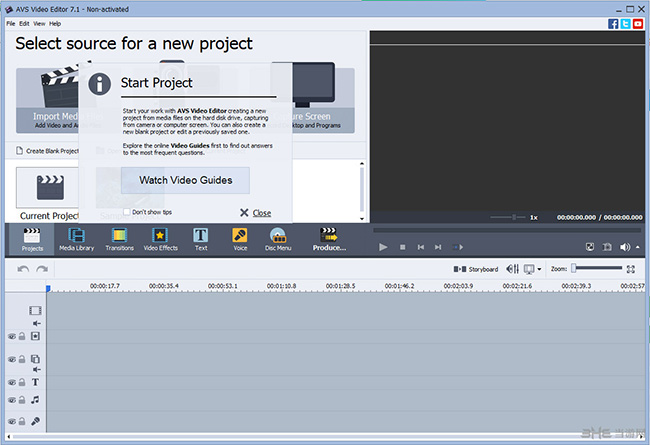Viewport: 650px width, 445px height.
Task: Click the playback speed slider
Action: (x=507, y=217)
